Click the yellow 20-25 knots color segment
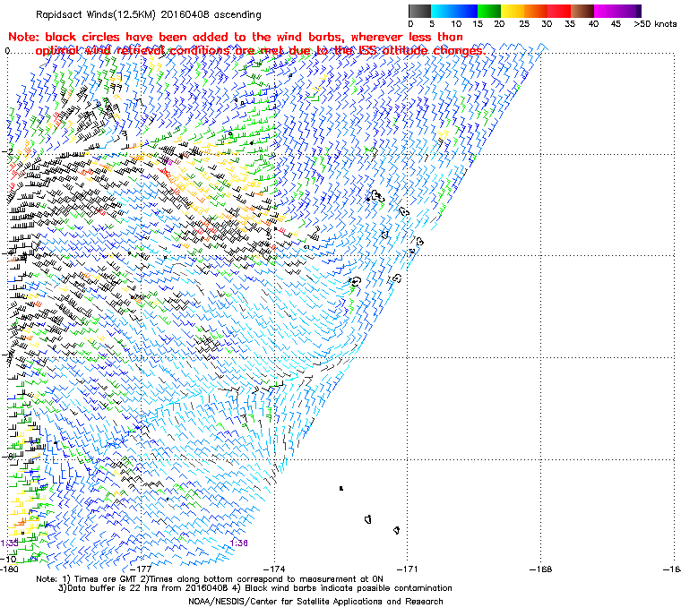This screenshot has height=616, width=681. click(x=513, y=11)
